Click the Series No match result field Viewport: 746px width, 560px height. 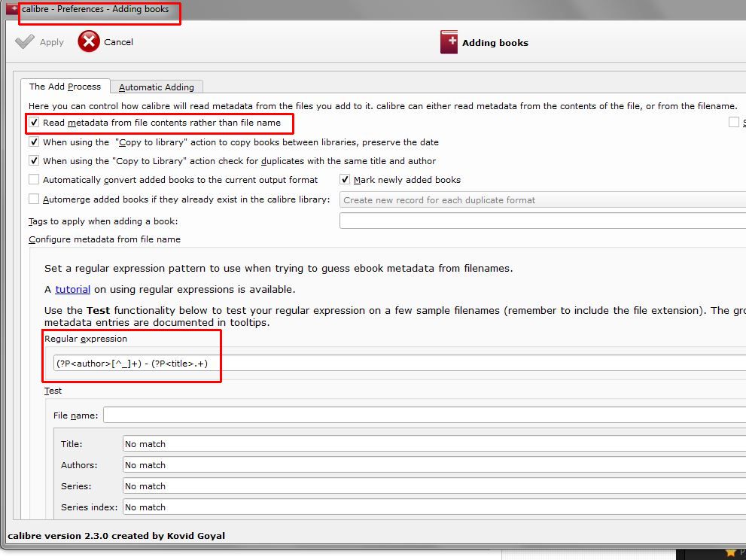tap(434, 485)
